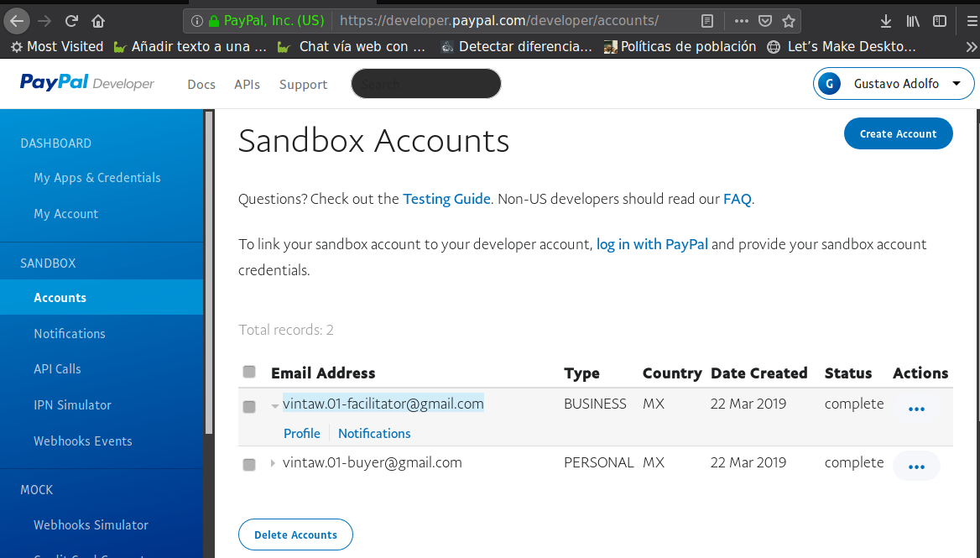Reload the page with the refresh icon
Screen dimensions: 980x558
tap(71, 21)
